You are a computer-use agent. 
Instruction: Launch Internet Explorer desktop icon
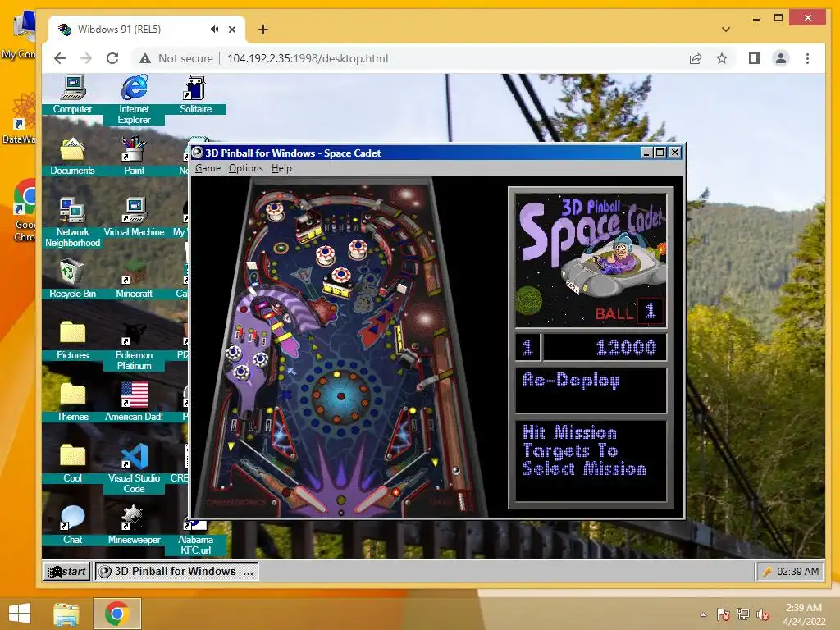click(x=134, y=99)
